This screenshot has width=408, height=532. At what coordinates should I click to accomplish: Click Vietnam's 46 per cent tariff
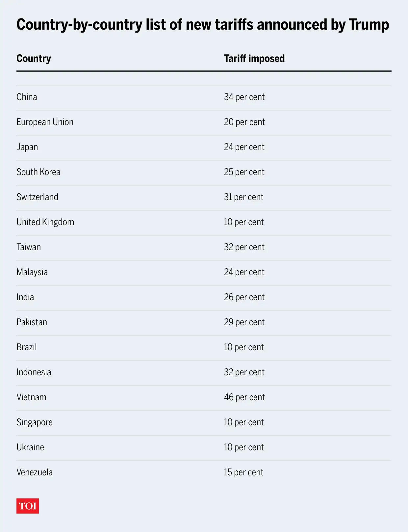click(244, 397)
